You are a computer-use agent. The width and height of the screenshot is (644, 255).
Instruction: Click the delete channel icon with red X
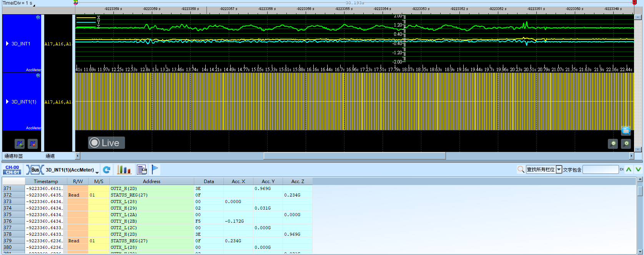point(33,144)
